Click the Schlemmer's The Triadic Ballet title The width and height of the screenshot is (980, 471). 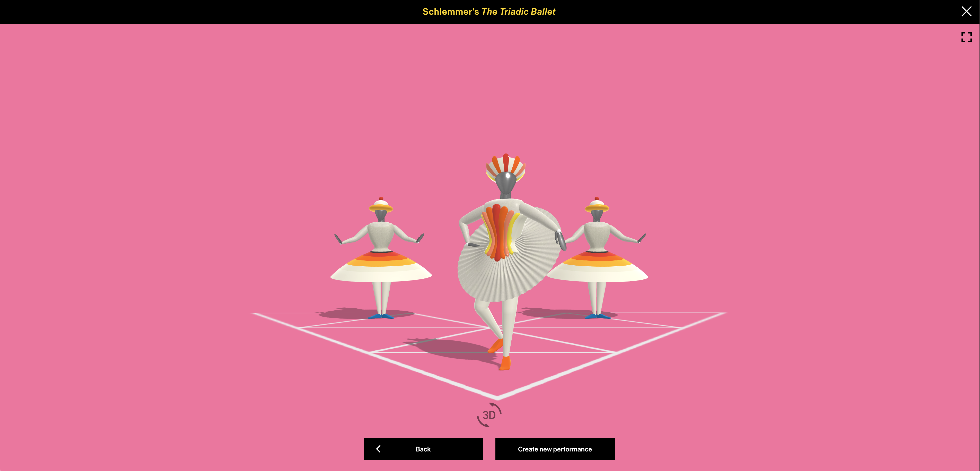click(x=489, y=12)
